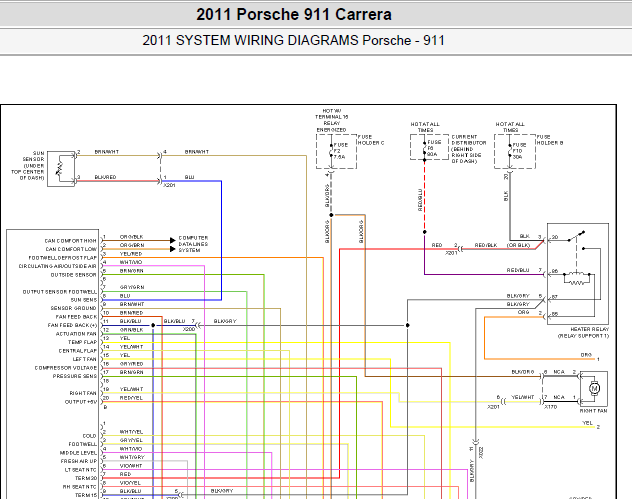
Task: Click the arrowhead on the ORG/BLK data line
Action: pyautogui.click(x=173, y=240)
